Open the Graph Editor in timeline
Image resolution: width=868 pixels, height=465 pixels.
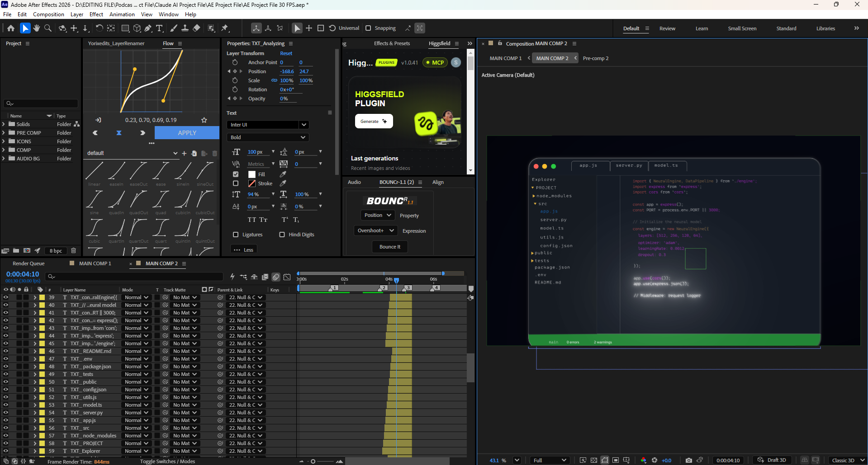pyautogui.click(x=287, y=277)
